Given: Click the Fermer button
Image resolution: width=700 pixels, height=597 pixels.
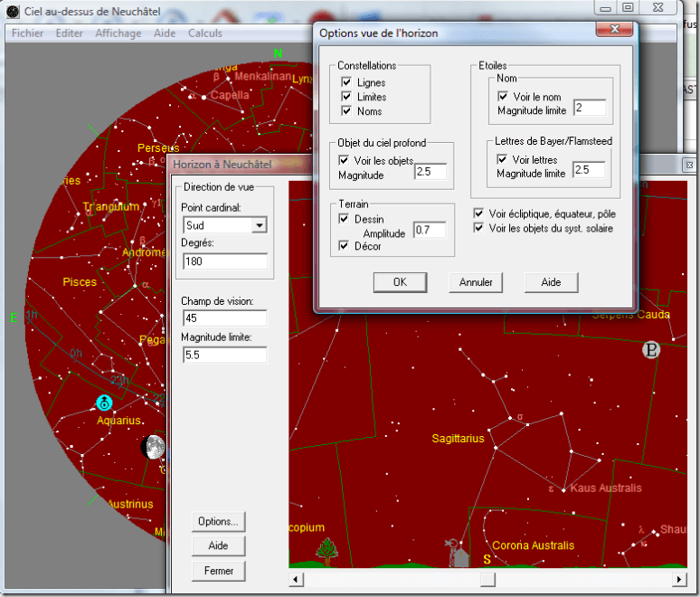Looking at the screenshot, I should pyautogui.click(x=219, y=571).
